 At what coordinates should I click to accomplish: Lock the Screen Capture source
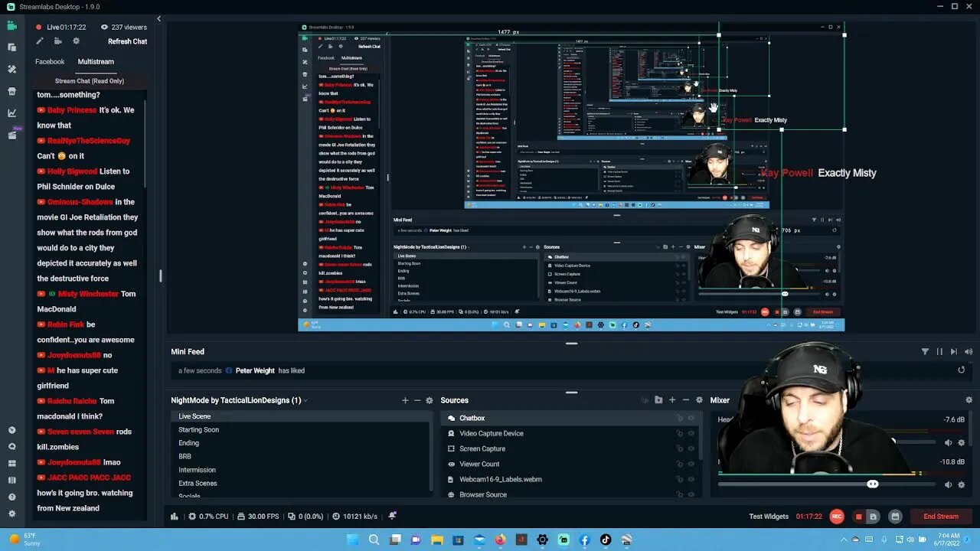[x=679, y=448]
